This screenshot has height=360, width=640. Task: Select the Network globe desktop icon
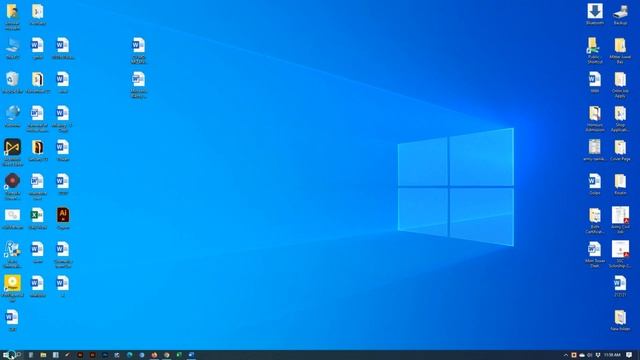click(12, 117)
